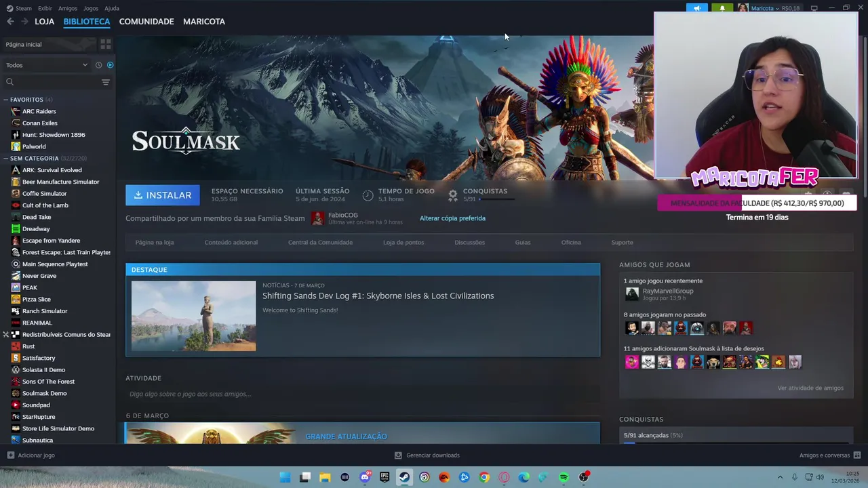Open the MARICOTA profile tab
The height and width of the screenshot is (488, 868).
(x=204, y=22)
